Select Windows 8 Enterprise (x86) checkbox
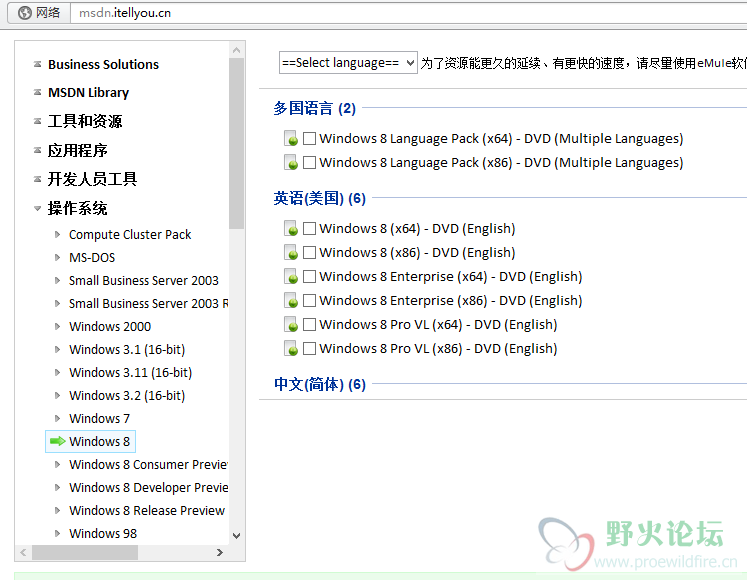The width and height of the screenshot is (747, 580). (x=309, y=300)
